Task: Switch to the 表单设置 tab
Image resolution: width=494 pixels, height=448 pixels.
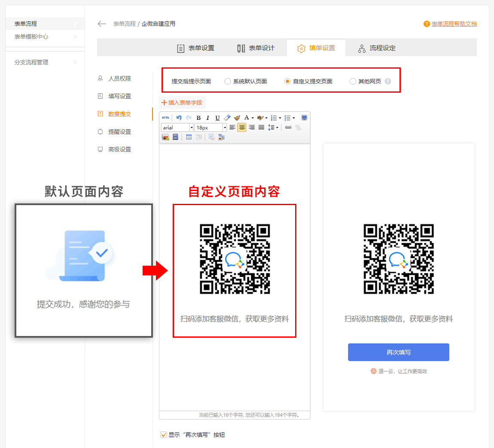Action: click(195, 48)
